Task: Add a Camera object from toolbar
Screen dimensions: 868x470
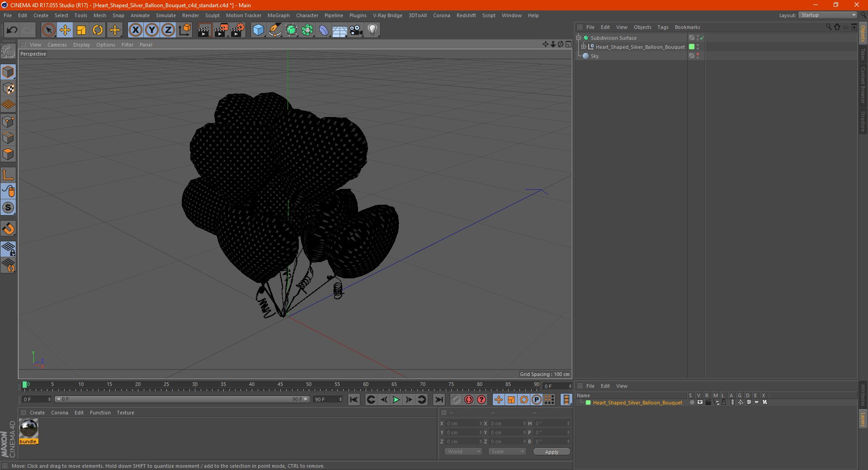Action: [356, 30]
